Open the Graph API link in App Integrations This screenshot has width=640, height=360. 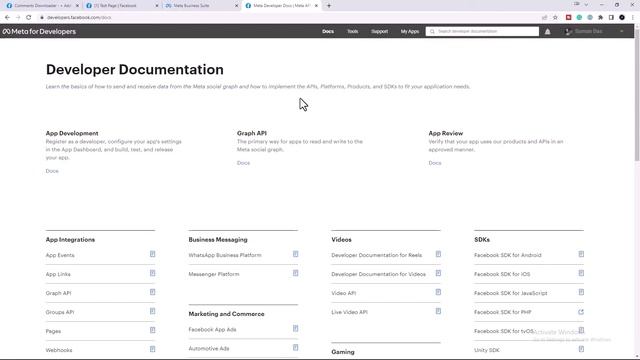(x=58, y=293)
